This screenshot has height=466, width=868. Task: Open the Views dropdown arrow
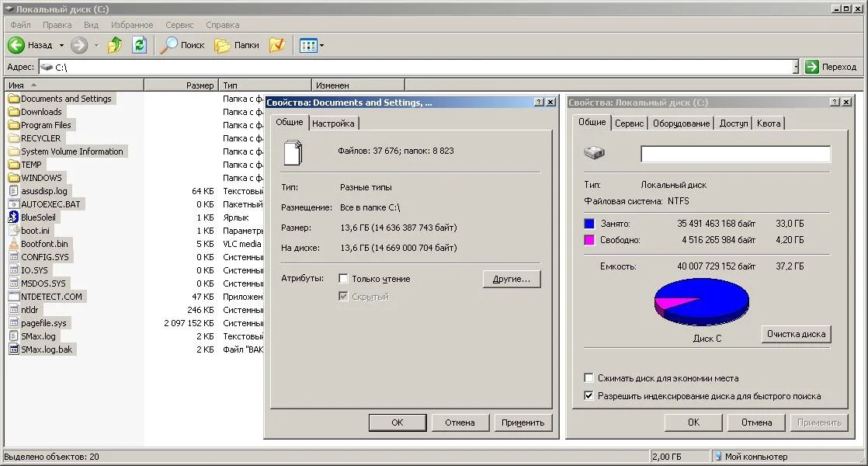click(x=321, y=45)
